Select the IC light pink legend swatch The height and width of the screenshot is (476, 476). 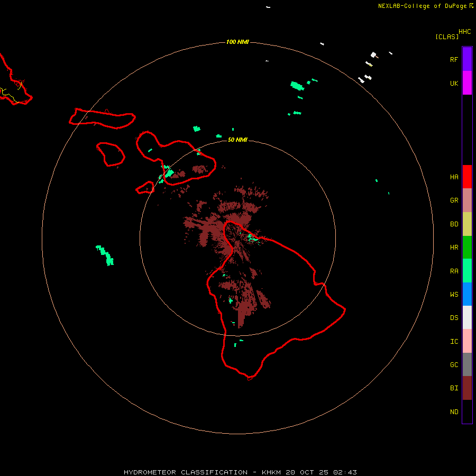coord(467,341)
